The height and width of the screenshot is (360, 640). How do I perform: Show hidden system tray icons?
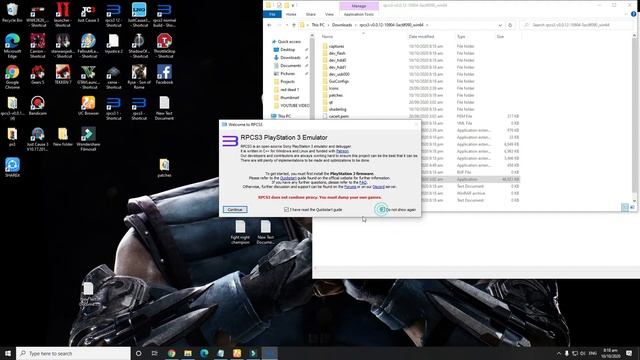[x=558, y=353]
